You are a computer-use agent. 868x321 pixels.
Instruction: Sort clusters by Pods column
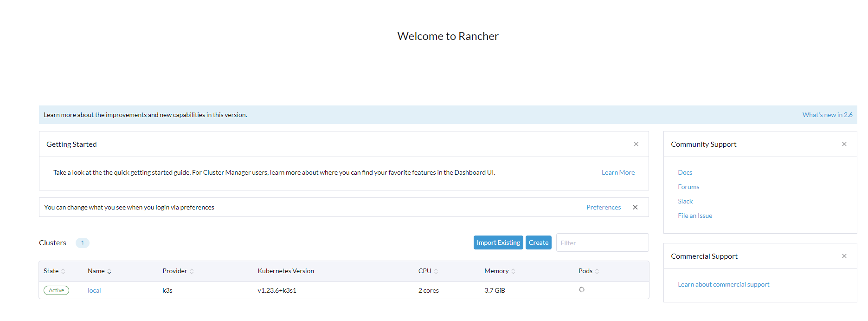click(x=589, y=271)
